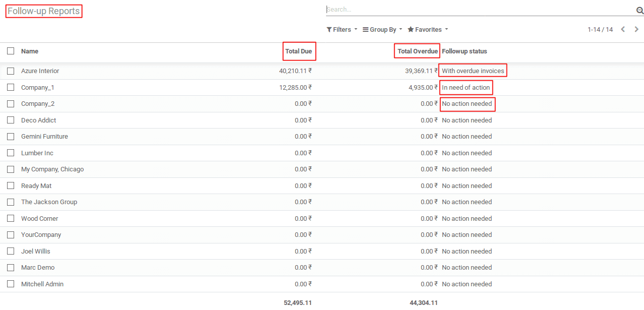Check the Marc Demo row checkbox
Image resolution: width=644 pixels, height=310 pixels.
point(11,268)
